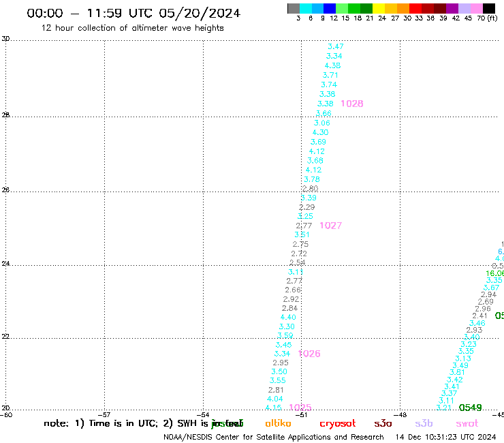
Task: Pick the purple 42 ft legend swatch
Action: coord(452,8)
